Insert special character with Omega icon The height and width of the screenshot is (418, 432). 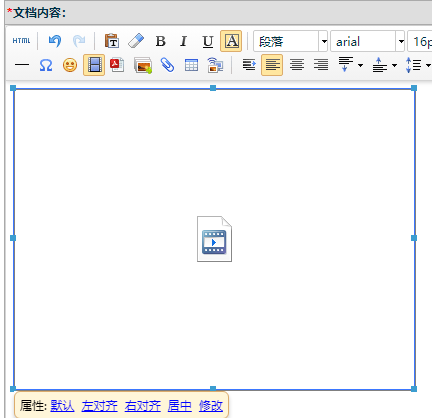(46, 65)
